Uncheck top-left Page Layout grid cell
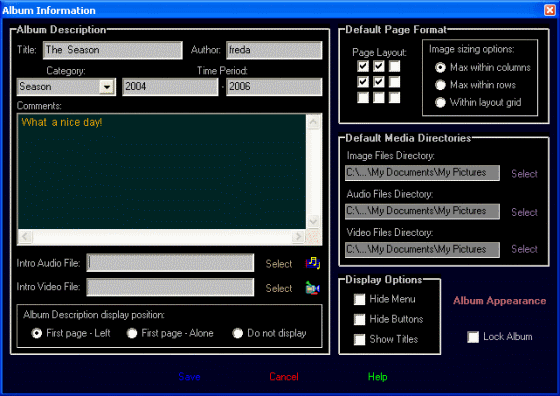Screen dimensions: 560x396 click(x=363, y=66)
